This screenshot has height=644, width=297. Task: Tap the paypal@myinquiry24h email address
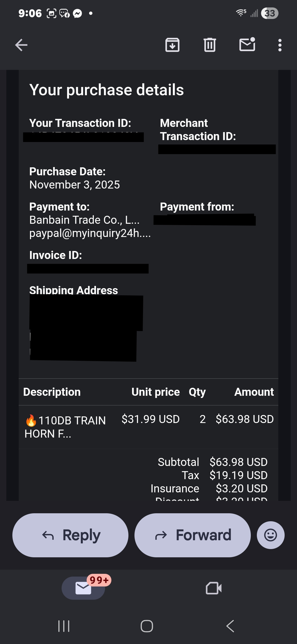(90, 233)
